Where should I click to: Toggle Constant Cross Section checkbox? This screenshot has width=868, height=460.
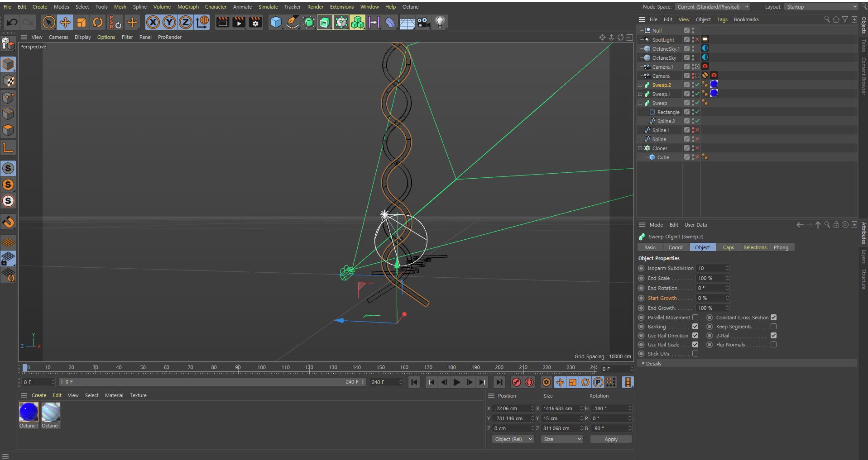(773, 318)
